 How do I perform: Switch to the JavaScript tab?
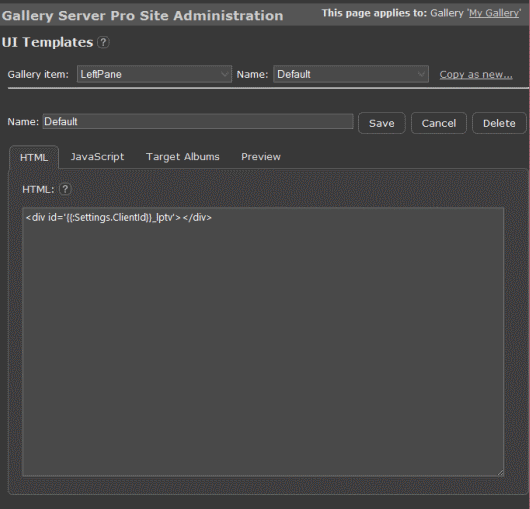pos(97,157)
